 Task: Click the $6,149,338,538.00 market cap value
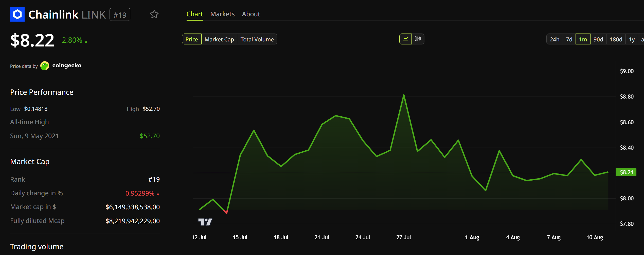point(133,207)
